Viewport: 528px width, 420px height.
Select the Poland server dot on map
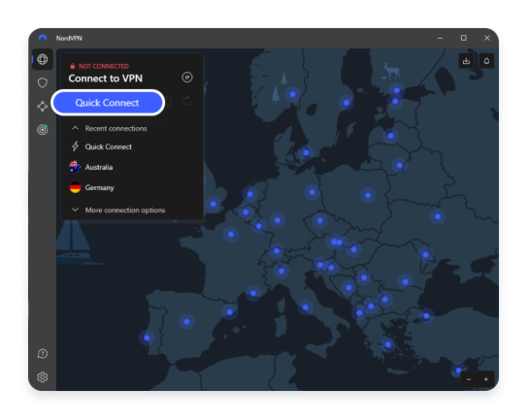[368, 195]
